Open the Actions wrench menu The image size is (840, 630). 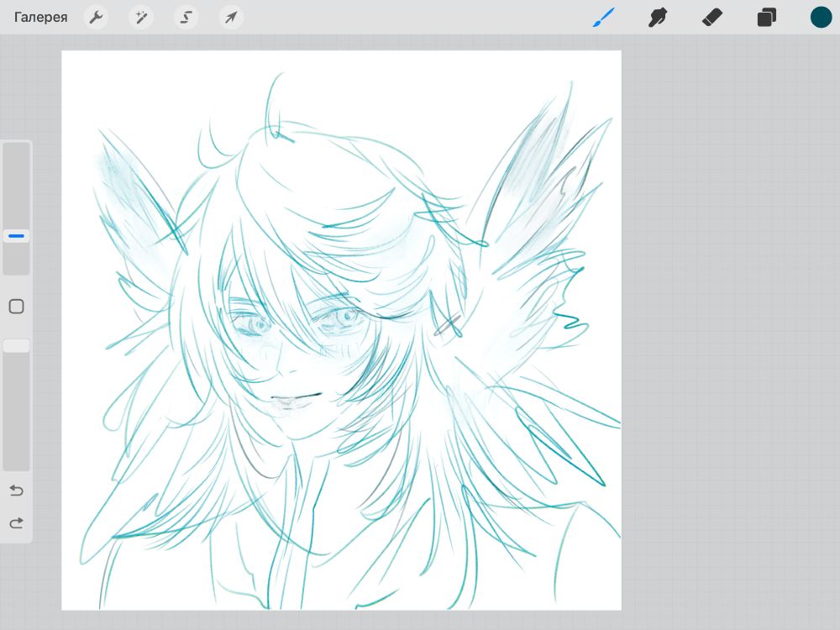[x=97, y=17]
